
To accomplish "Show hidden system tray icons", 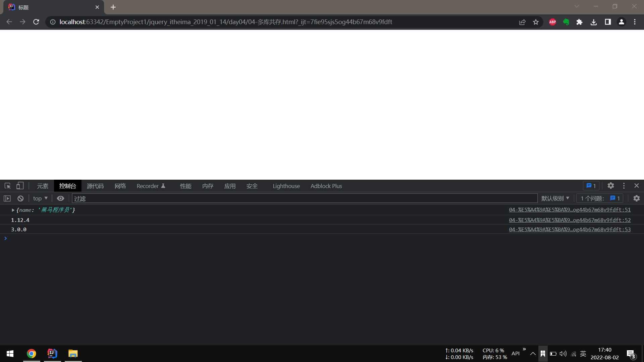I will [x=533, y=354].
